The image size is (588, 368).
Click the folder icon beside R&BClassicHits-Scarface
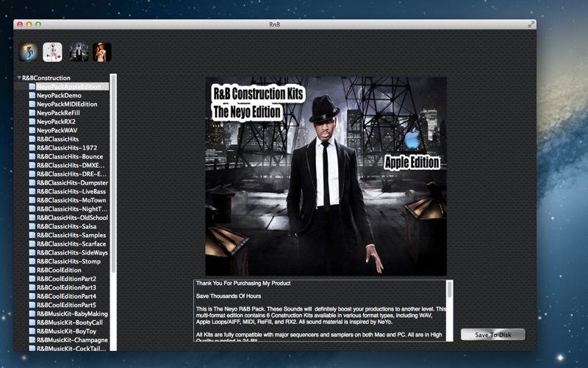coord(32,244)
